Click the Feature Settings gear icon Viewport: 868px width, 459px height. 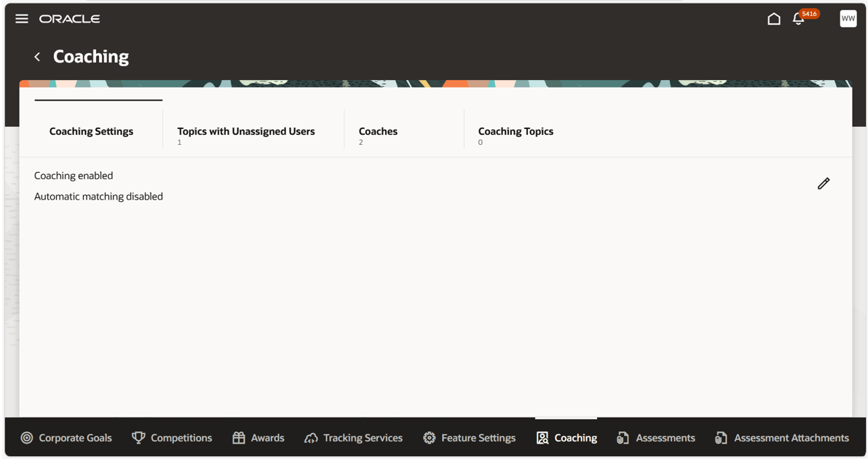pos(429,438)
